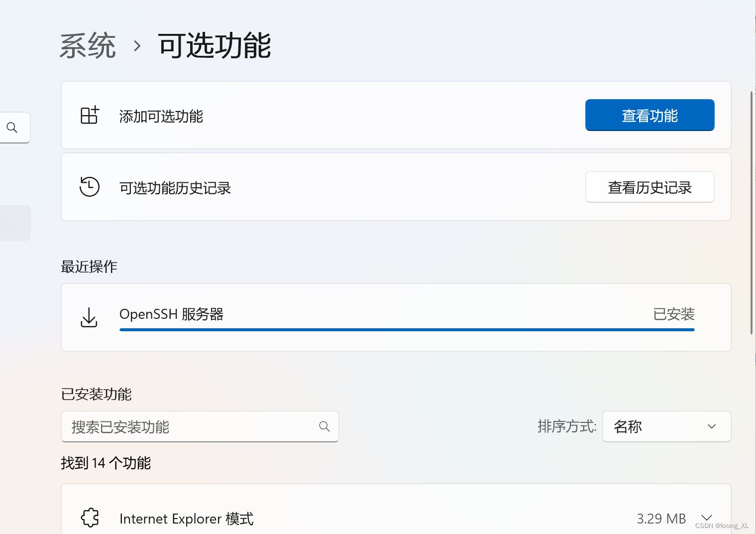The width and height of the screenshot is (756, 534).
Task: Click the vertical scrollbar on the right
Action: coord(751,209)
